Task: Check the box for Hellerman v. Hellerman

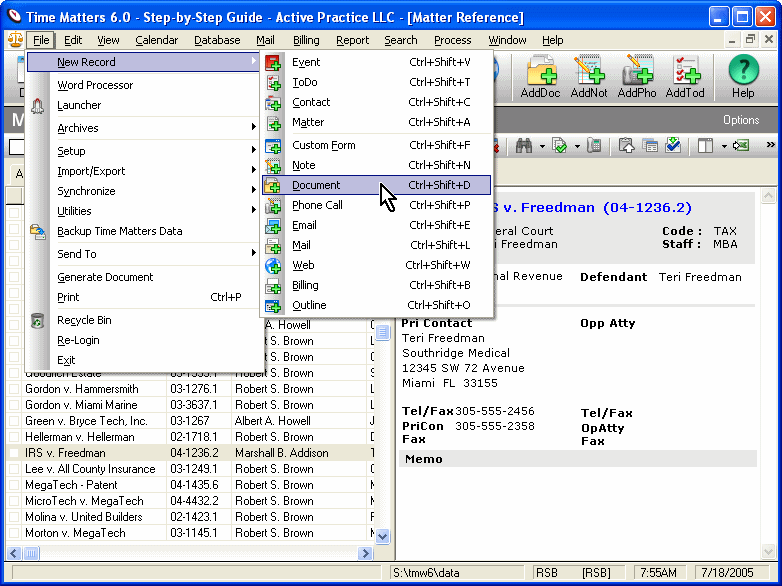Action: 14,437
